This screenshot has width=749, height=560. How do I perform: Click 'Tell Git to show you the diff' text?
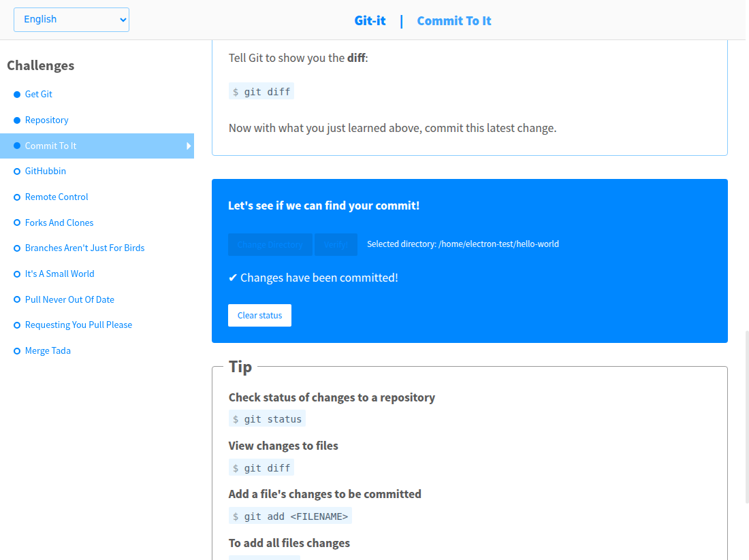point(298,59)
